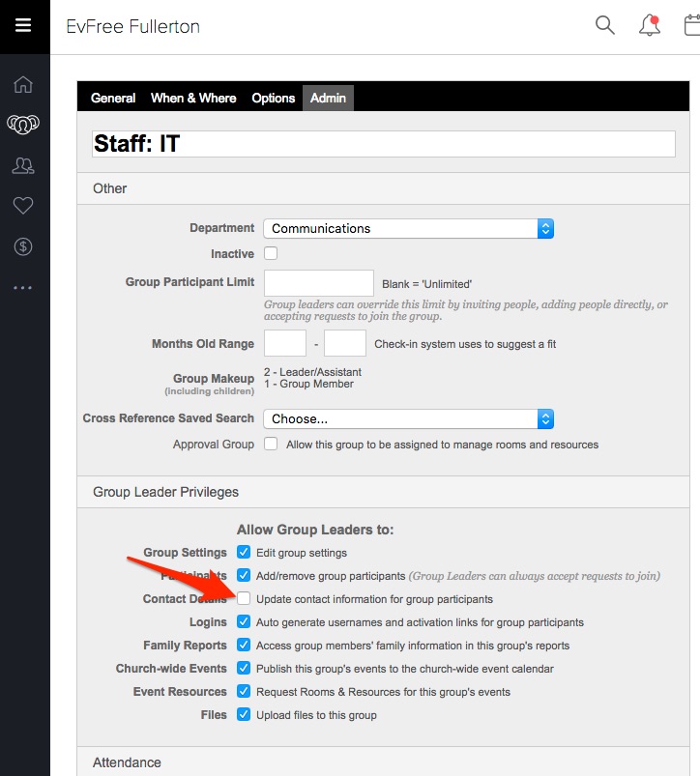Disable Upload files to this group
Viewport: 700px width, 776px height.
point(244,715)
